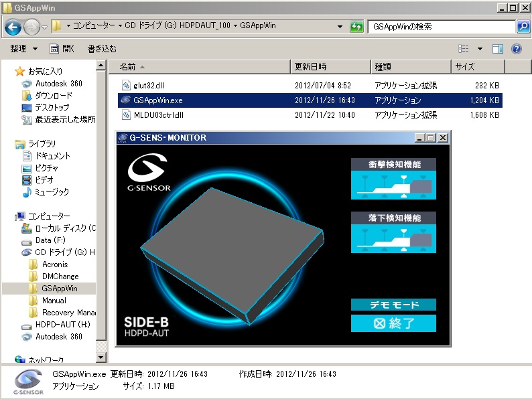The width and height of the screenshot is (532, 399).
Task: Open デスクトップ in favorites
Action: click(52, 108)
